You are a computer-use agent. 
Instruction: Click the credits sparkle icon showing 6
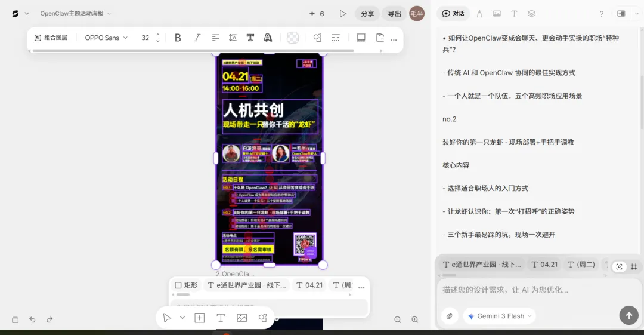317,14
